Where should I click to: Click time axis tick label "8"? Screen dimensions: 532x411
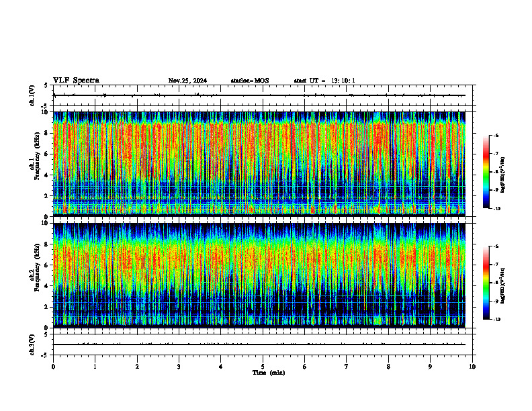coord(388,366)
